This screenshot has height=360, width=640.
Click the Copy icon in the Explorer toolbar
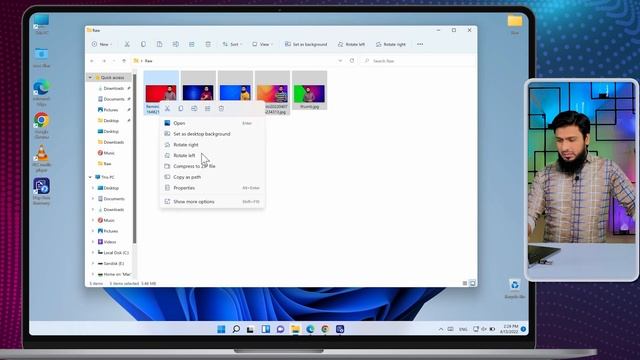(143, 44)
